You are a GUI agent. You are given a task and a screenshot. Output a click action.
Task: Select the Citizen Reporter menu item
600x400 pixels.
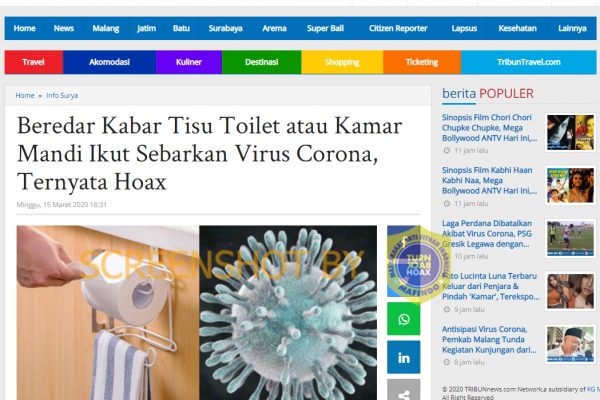(398, 28)
